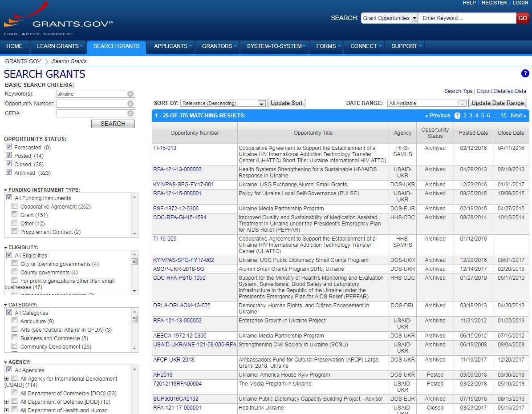
Task: Click the Grants.gov logo
Action: click(x=58, y=19)
